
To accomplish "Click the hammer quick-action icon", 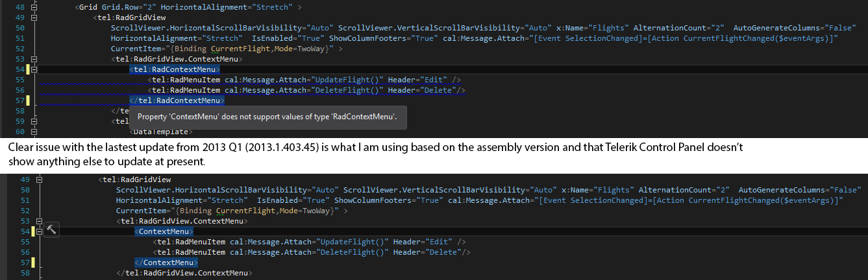I will (x=51, y=230).
